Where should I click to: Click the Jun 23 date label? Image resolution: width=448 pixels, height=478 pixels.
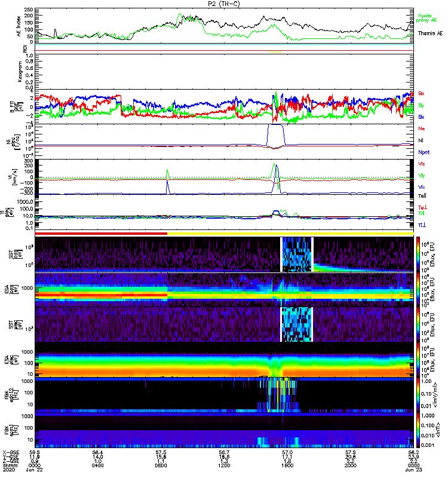coord(414,470)
